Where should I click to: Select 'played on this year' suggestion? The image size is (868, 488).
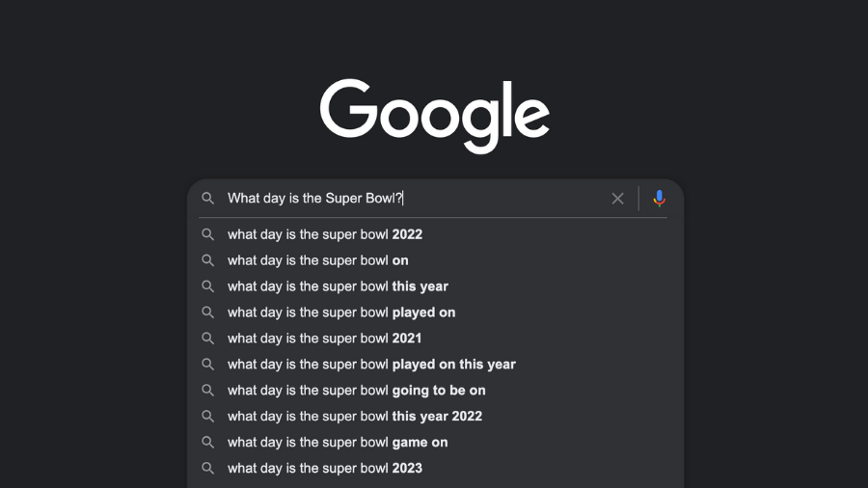[371, 365]
